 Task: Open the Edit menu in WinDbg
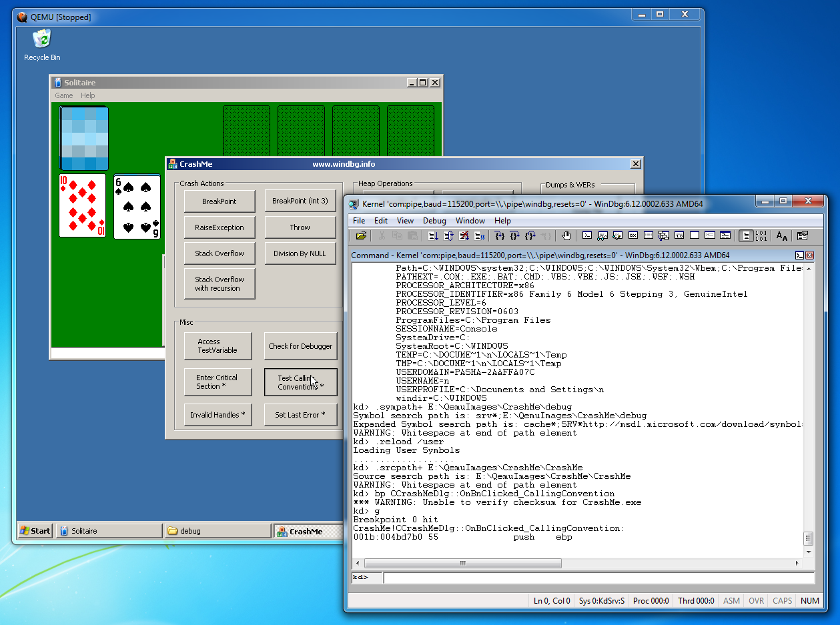[381, 221]
